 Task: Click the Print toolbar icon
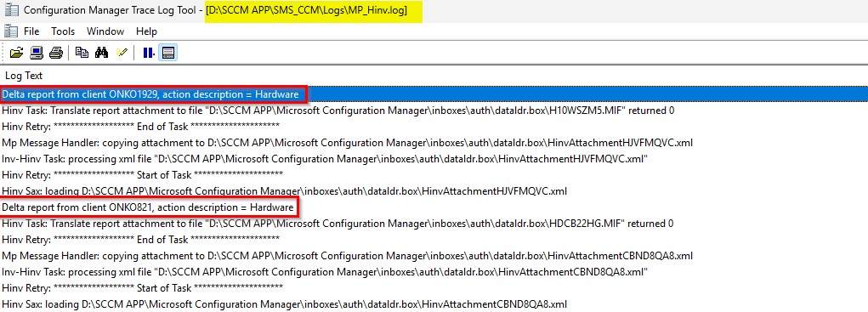[56, 53]
